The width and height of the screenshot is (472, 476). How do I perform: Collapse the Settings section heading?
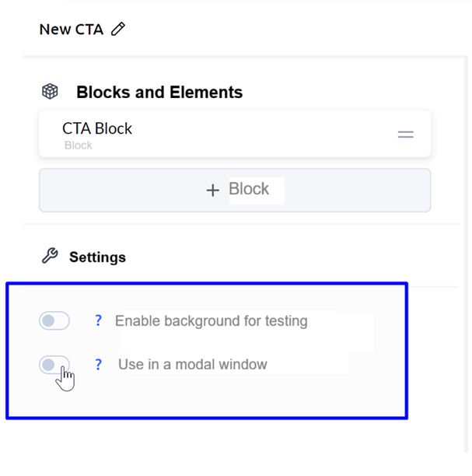click(x=97, y=257)
